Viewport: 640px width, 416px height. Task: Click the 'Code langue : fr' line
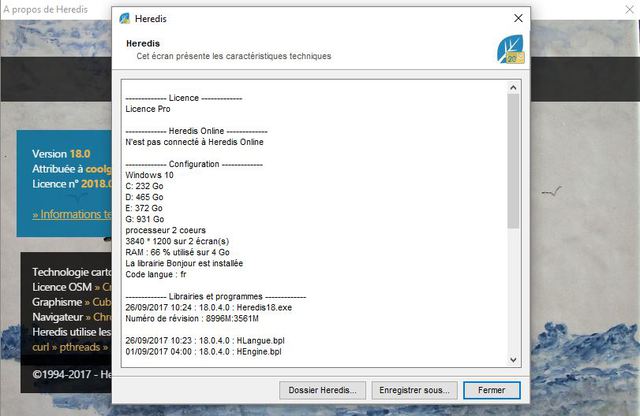pos(156,274)
